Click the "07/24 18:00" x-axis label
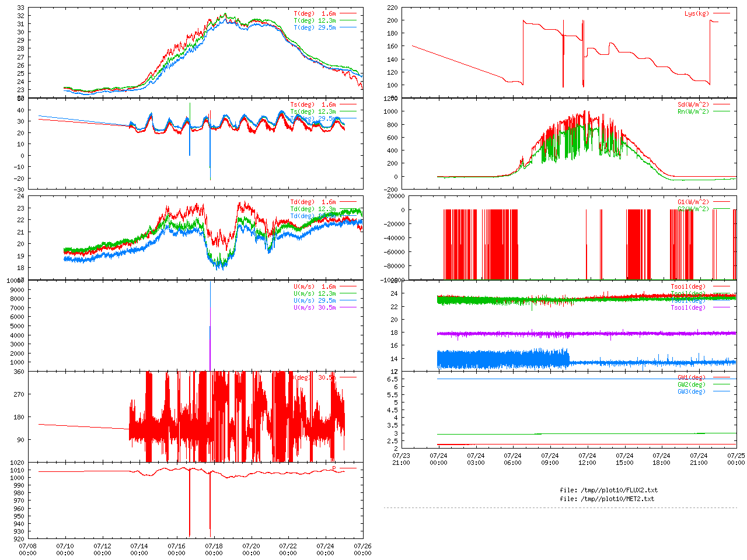747x560 pixels. pyautogui.click(x=661, y=459)
